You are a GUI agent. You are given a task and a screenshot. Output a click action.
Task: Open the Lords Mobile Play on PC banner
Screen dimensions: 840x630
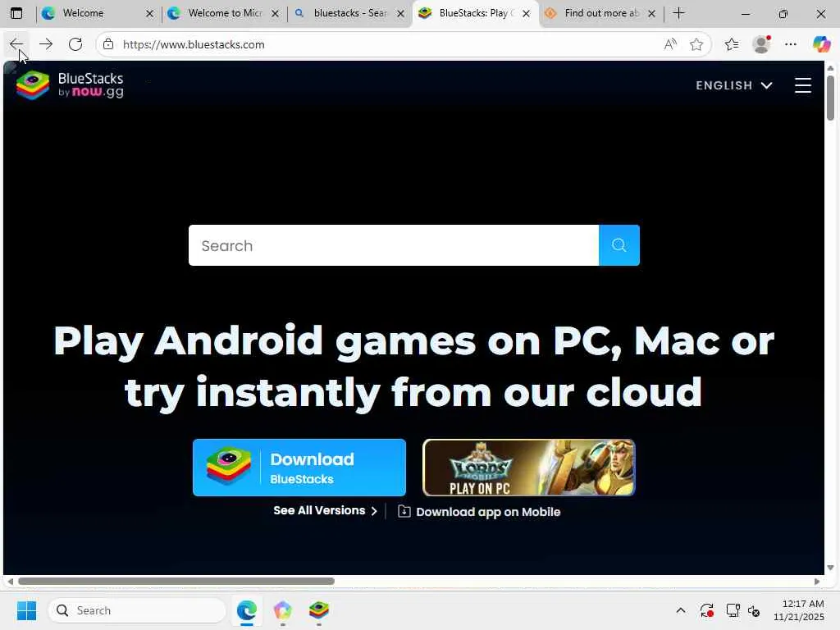[x=528, y=468]
